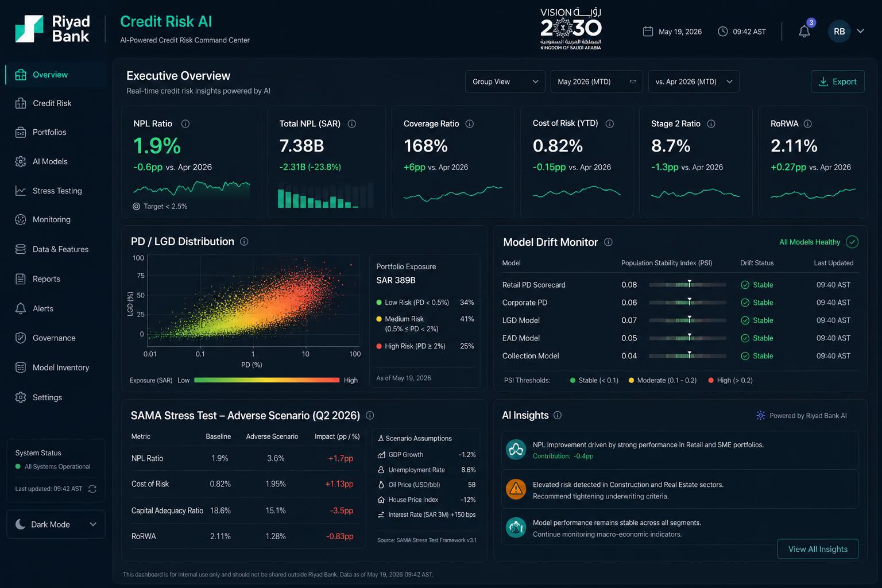Click the Corporate PD PSI bar
This screenshot has height=588, width=882.
click(687, 303)
